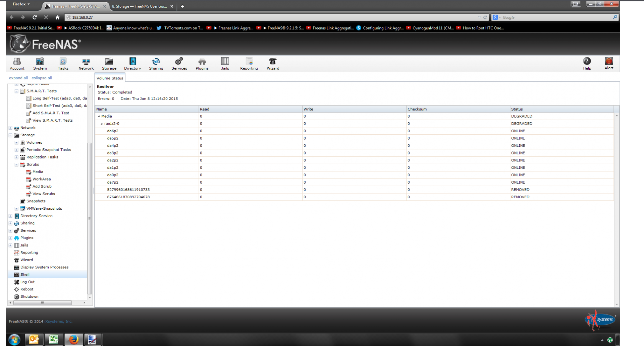Click the FreeNAS logo
The height and width of the screenshot is (346, 644).
pos(45,44)
